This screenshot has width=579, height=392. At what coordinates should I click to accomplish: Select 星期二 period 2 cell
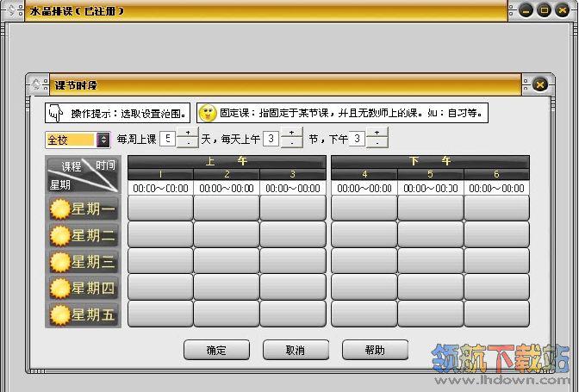tap(227, 234)
